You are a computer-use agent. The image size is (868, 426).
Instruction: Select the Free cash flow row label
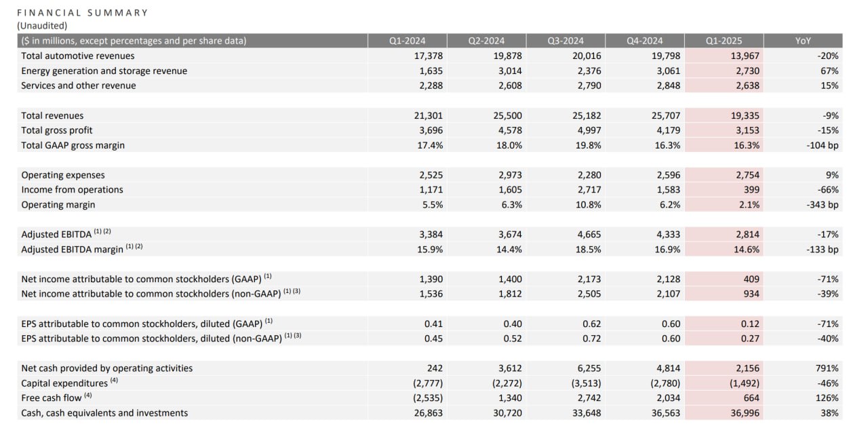click(52, 398)
